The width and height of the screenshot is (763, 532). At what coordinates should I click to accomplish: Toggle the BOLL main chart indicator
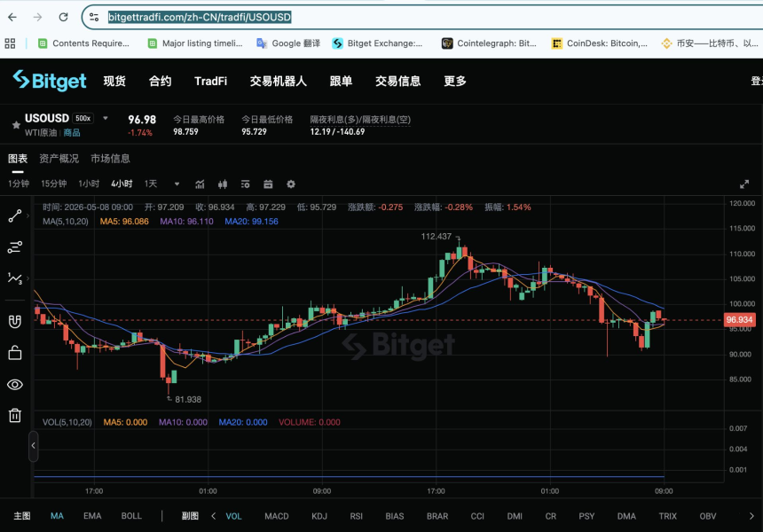click(131, 516)
